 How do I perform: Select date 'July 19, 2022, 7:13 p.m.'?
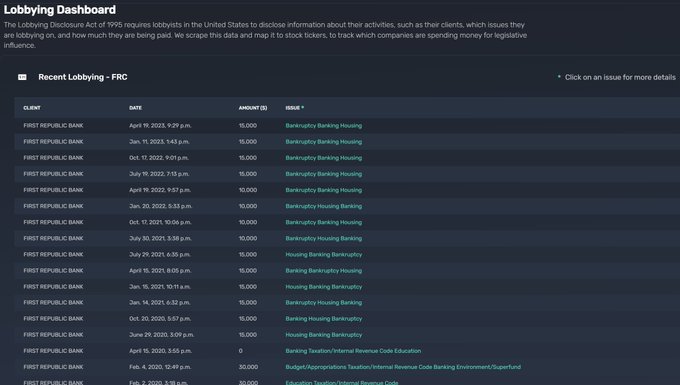pyautogui.click(x=159, y=174)
